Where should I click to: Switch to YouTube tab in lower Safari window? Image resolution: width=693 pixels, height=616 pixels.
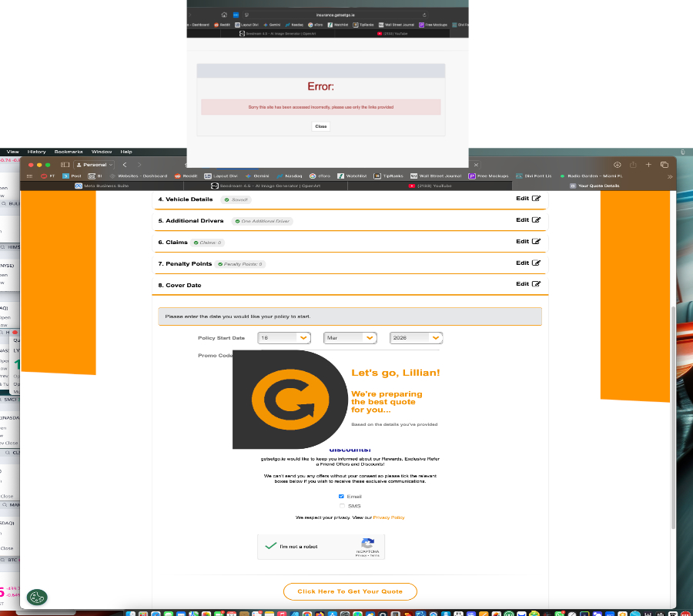click(430, 186)
